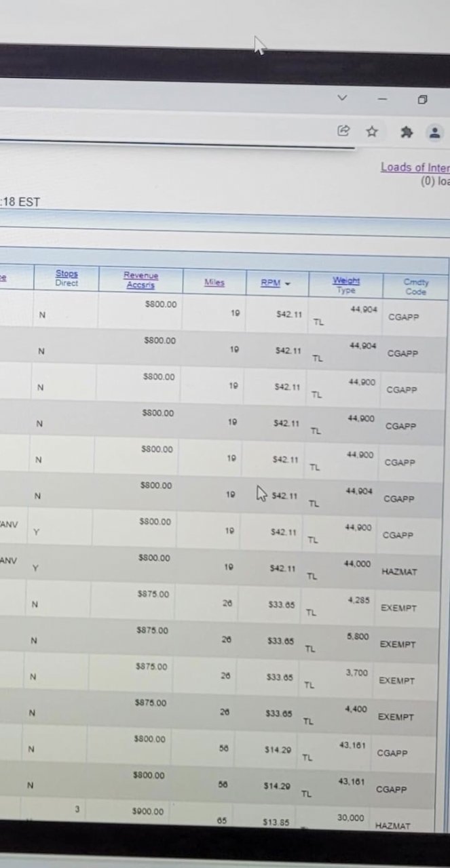
Task: Open the browser profile avatar icon
Action: [435, 134]
